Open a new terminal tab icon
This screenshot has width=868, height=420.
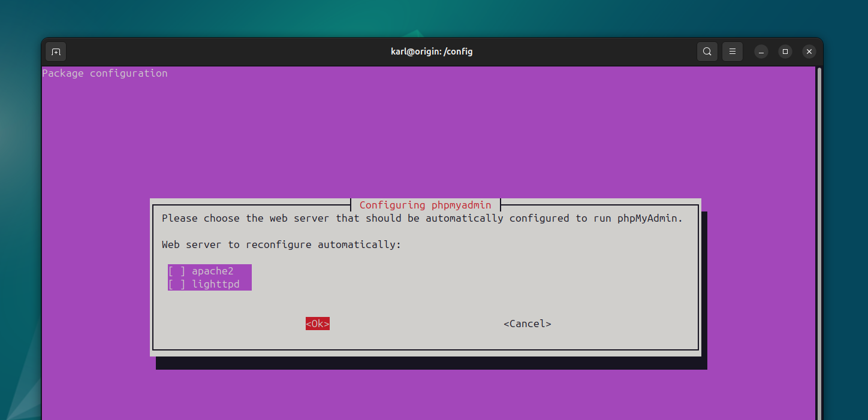coord(56,52)
